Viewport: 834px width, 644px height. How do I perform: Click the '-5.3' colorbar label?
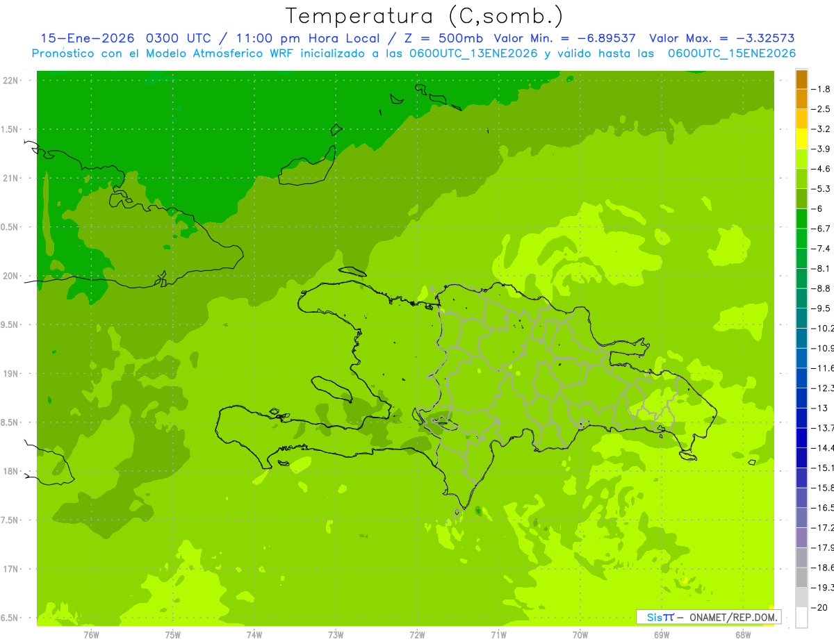pos(820,189)
